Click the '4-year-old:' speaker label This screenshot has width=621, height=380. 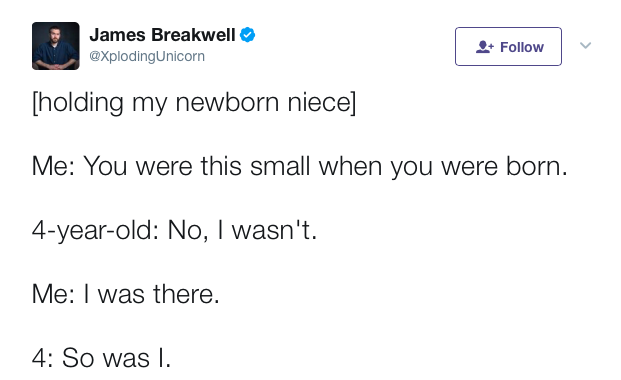[95, 230]
